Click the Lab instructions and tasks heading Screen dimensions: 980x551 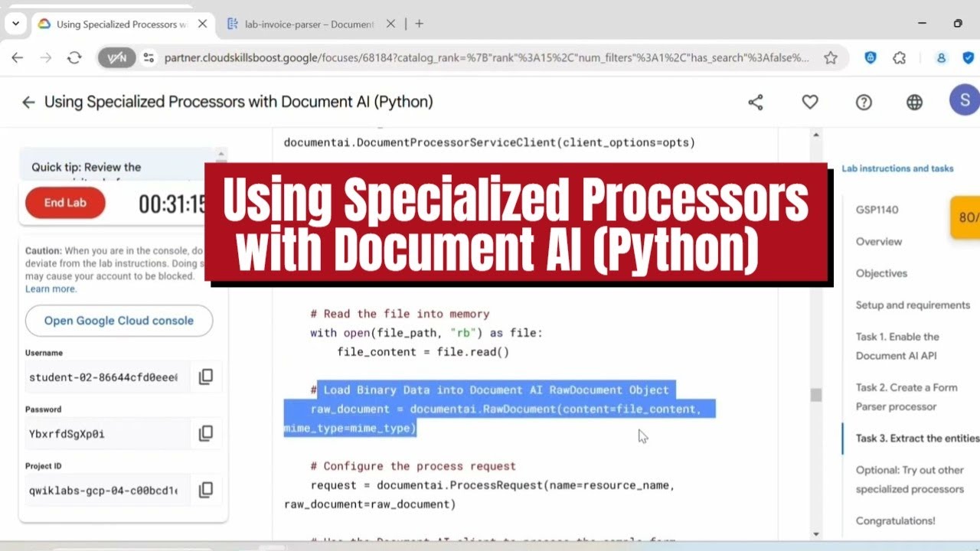tap(897, 168)
